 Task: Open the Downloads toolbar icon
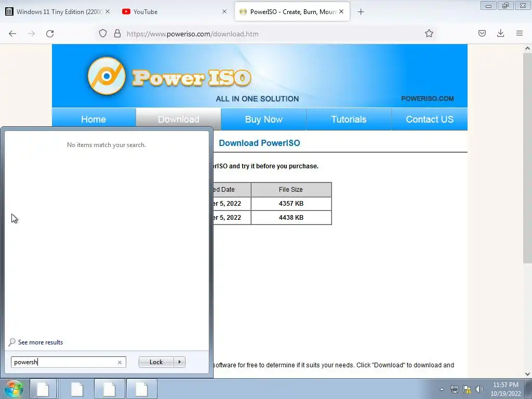(500, 33)
